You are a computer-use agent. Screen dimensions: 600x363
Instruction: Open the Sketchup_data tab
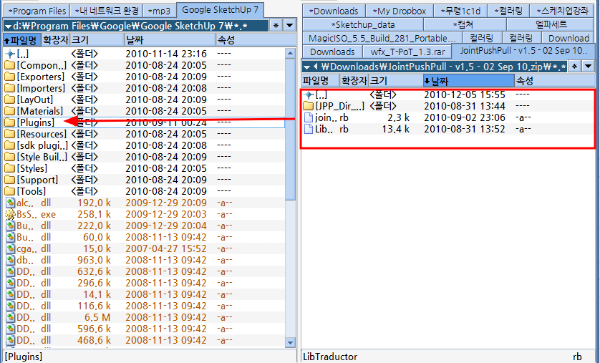pyautogui.click(x=362, y=25)
